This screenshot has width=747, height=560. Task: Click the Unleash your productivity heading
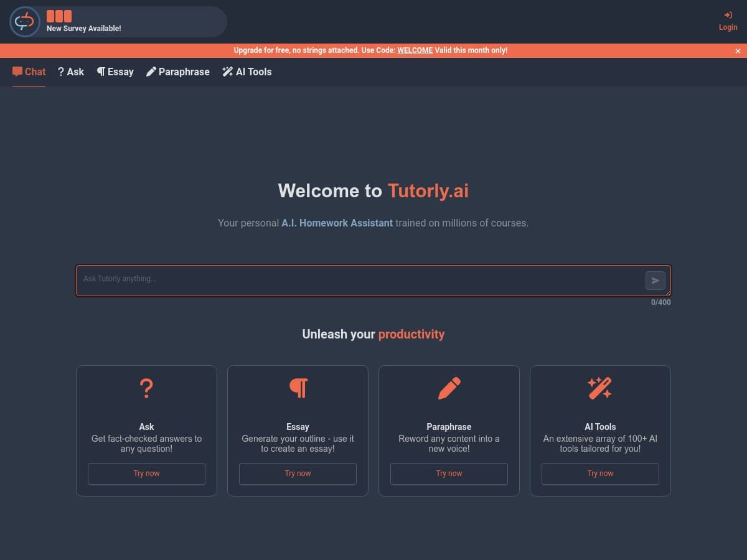[374, 334]
